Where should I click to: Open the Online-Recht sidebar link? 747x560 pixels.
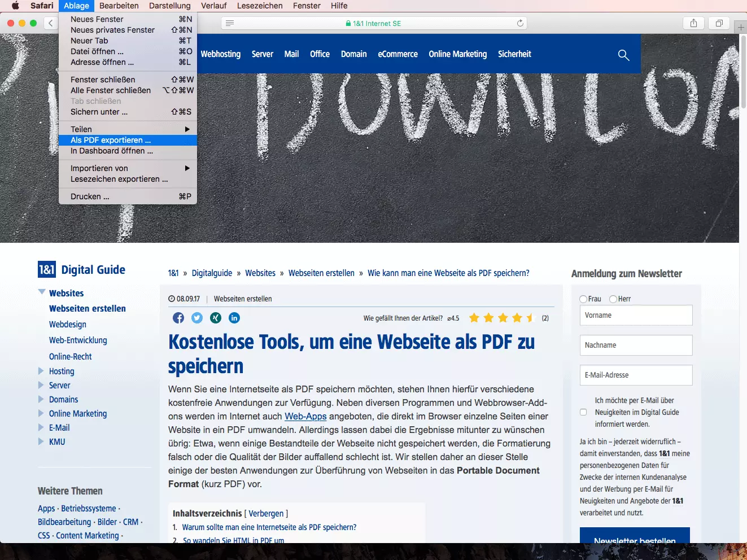(71, 356)
